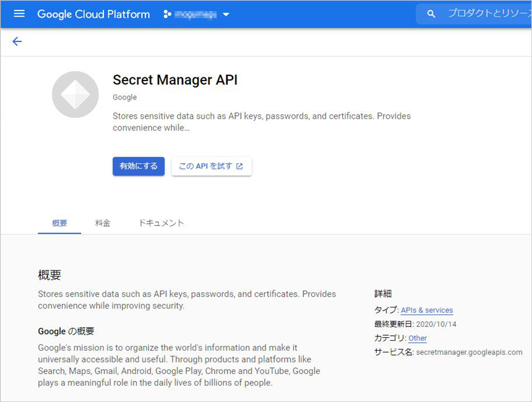This screenshot has height=402, width=532.
Task: Click the カテゴリ label
Action: (x=390, y=338)
